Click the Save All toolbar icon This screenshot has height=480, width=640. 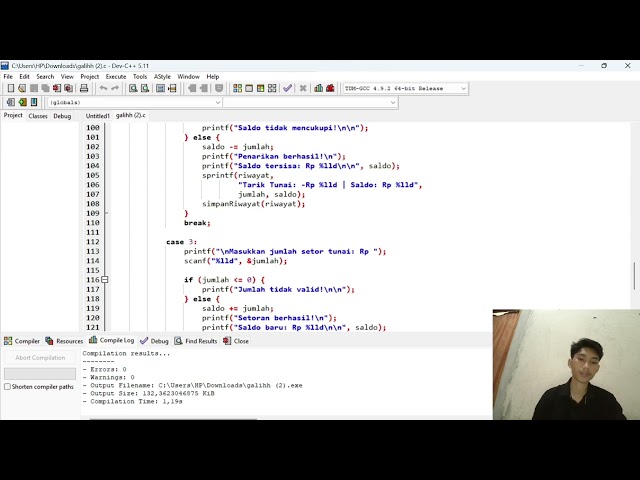point(45,88)
